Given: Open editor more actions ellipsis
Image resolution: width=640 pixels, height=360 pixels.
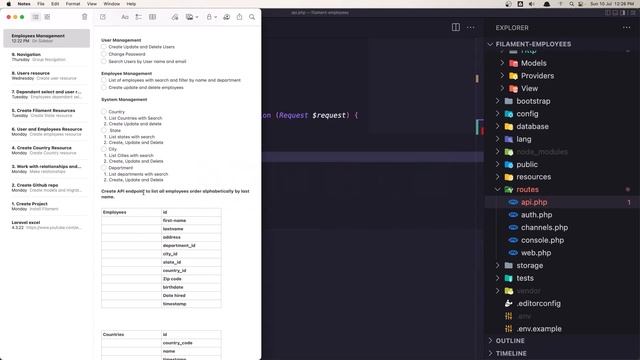Looking at the screenshot, I should (471, 27).
